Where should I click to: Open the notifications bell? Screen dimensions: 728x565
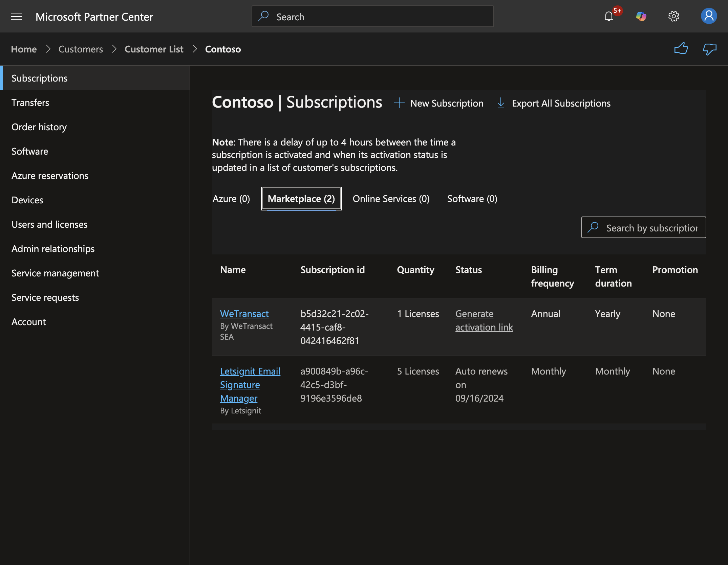[609, 16]
